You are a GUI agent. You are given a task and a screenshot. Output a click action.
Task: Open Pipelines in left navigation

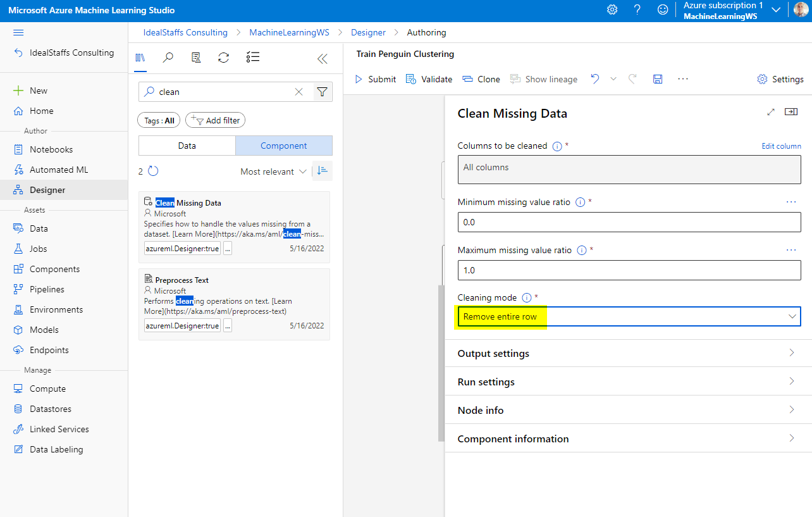click(x=47, y=289)
